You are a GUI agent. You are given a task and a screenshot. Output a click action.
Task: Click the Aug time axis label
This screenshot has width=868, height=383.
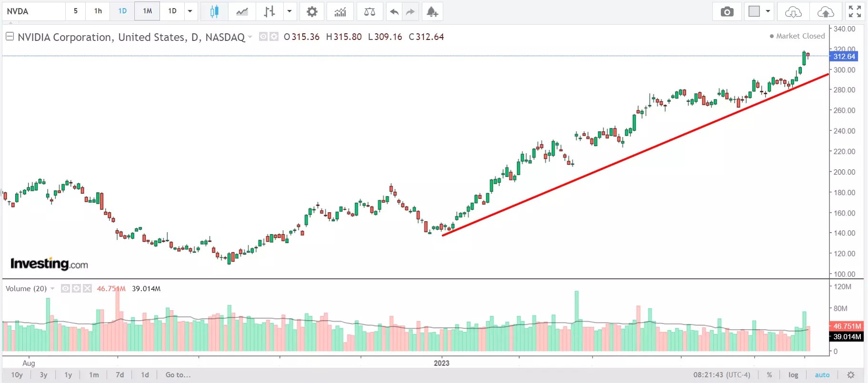29,363
